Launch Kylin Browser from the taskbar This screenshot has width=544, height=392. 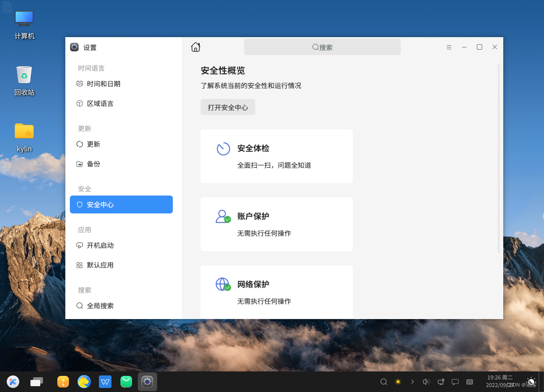[x=84, y=382]
